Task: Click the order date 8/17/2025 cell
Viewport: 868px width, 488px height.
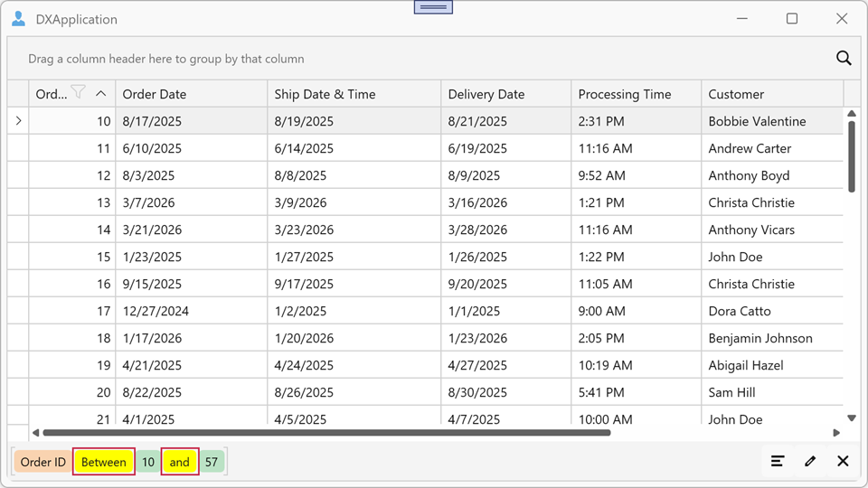Action: [191, 121]
